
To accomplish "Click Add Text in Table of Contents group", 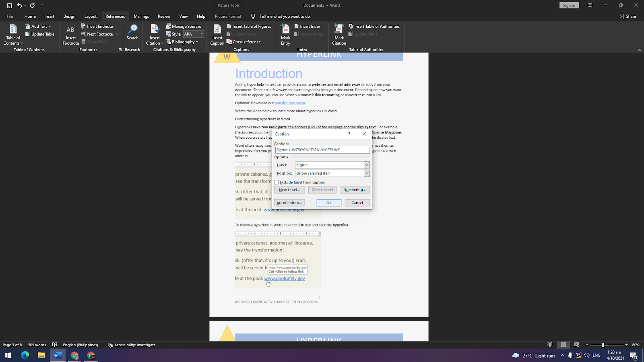I will 38,27.
